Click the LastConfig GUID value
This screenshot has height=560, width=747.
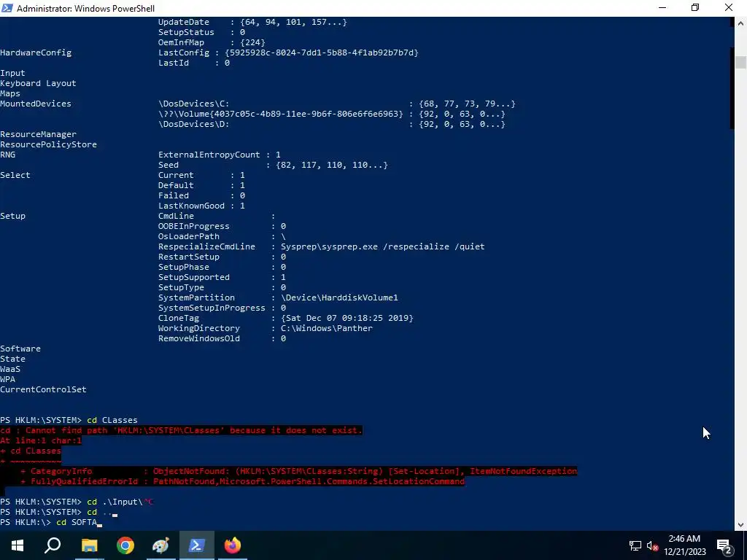pyautogui.click(x=322, y=52)
